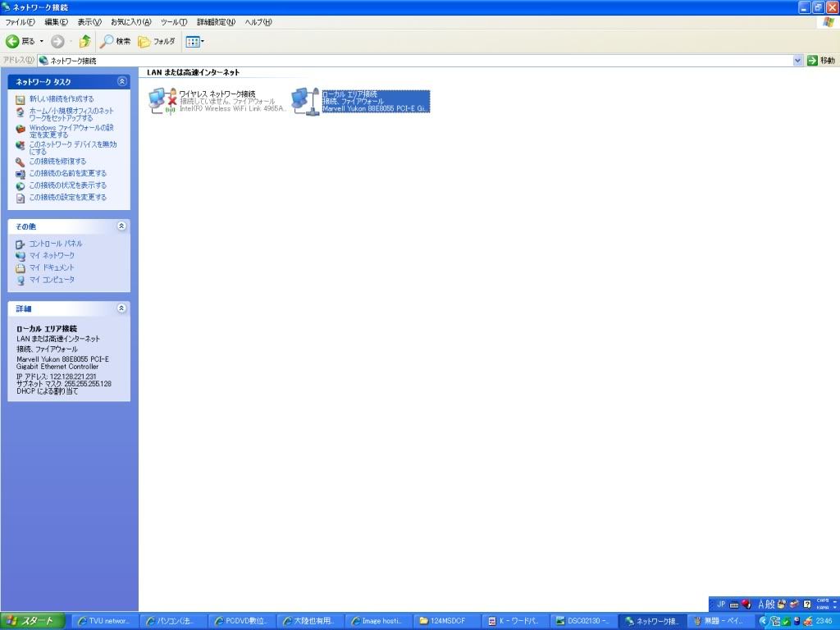This screenshot has width=840, height=630.
Task: Collapse the 詳細 details panel
Action: point(121,308)
